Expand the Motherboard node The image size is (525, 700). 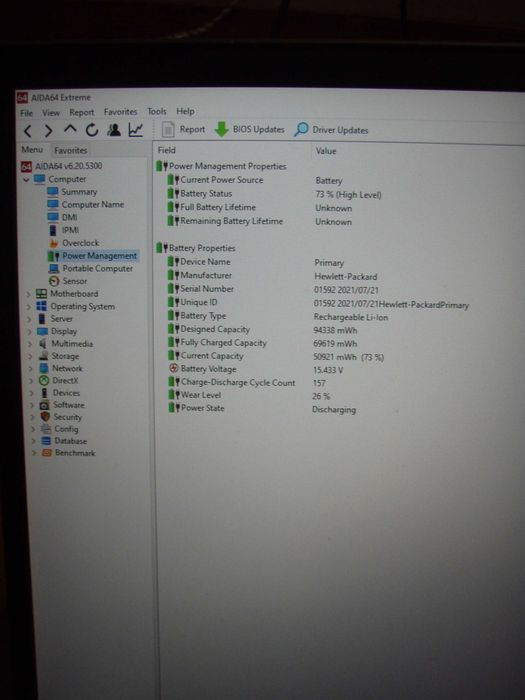[x=29, y=294]
